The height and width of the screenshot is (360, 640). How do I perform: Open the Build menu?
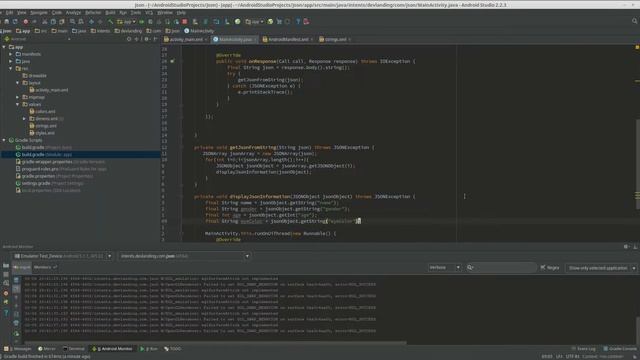[x=110, y=13]
